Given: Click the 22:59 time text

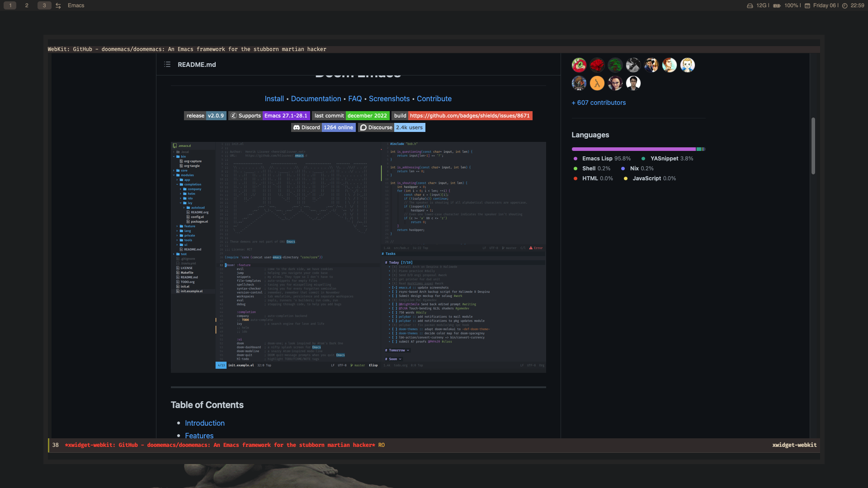Looking at the screenshot, I should [857, 5].
